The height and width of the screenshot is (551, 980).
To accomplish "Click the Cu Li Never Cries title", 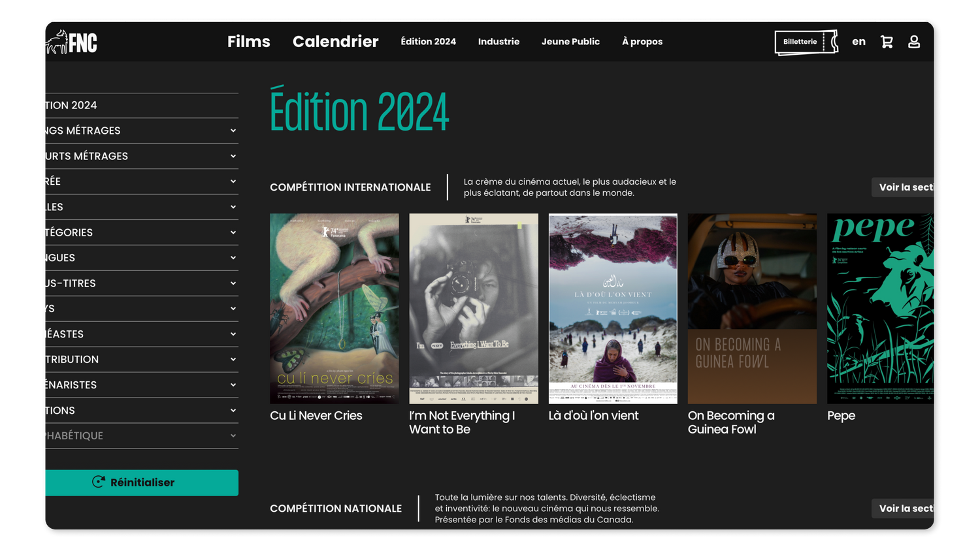I will (316, 416).
